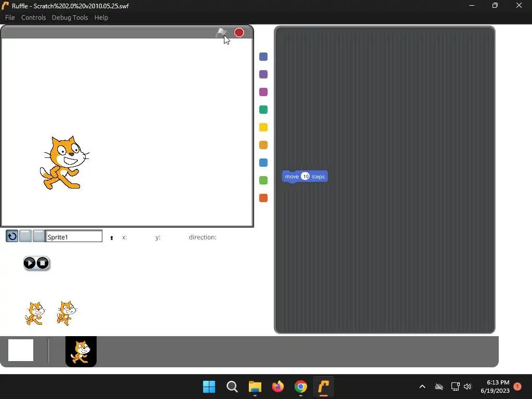Select the teal green category swatch
This screenshot has width=532, height=399.
click(x=263, y=110)
